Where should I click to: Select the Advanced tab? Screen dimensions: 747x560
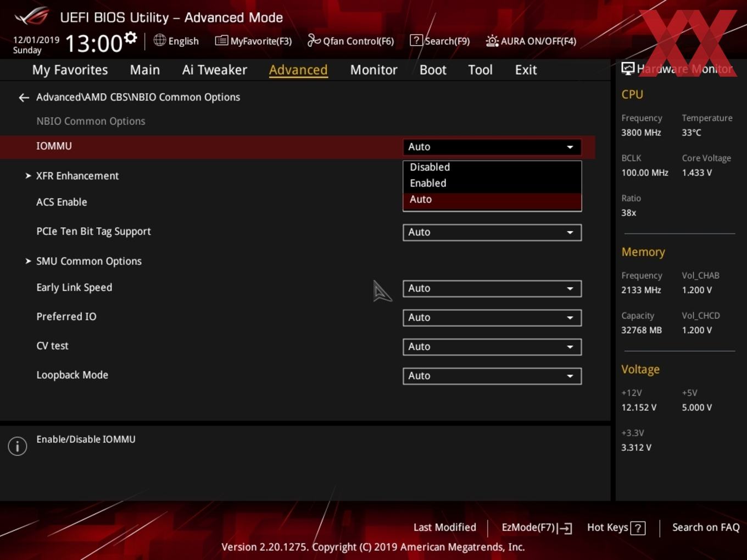point(298,70)
